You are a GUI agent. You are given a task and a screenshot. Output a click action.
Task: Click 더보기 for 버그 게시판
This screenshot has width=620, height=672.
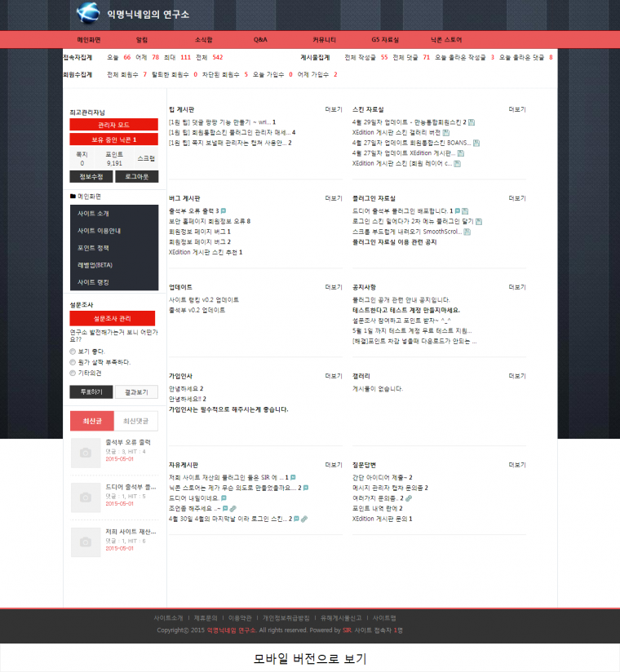point(334,198)
